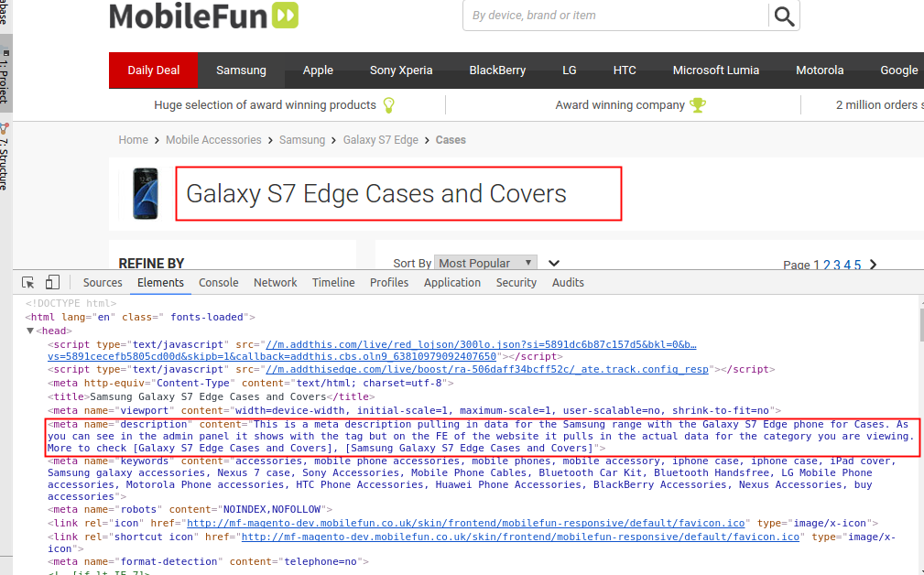
Task: Click the lightbulb icon beside award winning products
Action: point(389,105)
